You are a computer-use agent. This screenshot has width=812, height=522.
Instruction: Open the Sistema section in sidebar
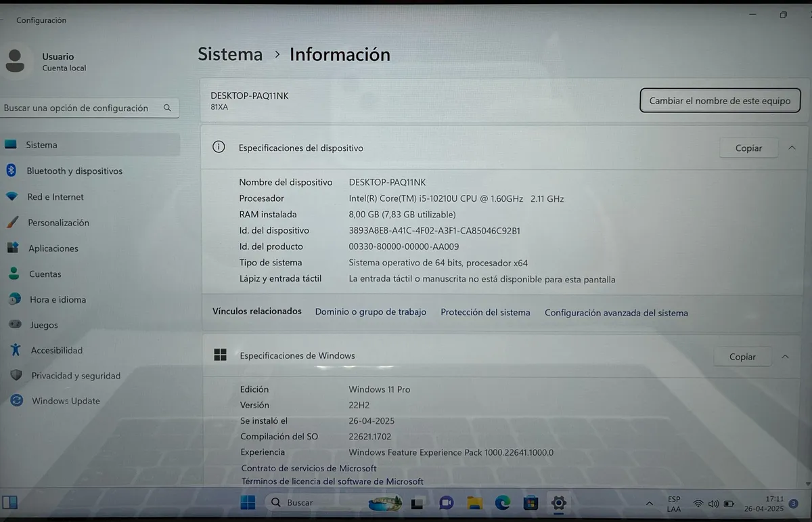click(x=90, y=145)
